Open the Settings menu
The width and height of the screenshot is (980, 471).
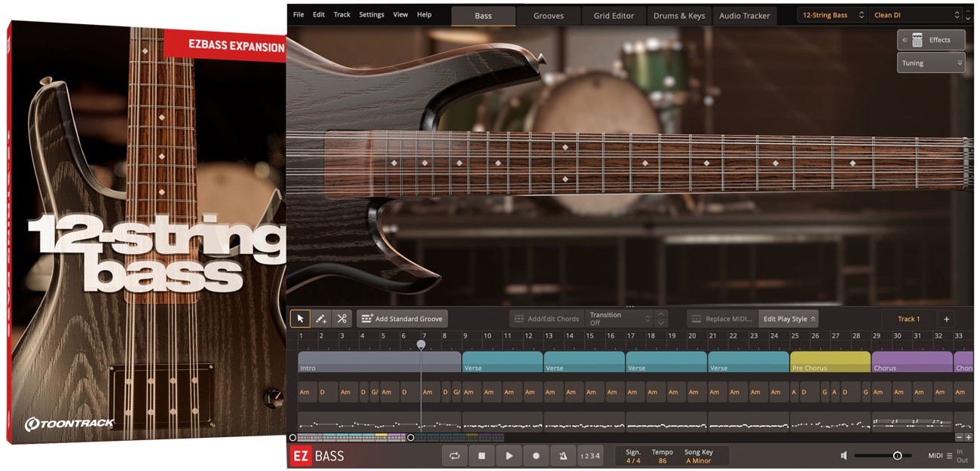pos(372,14)
